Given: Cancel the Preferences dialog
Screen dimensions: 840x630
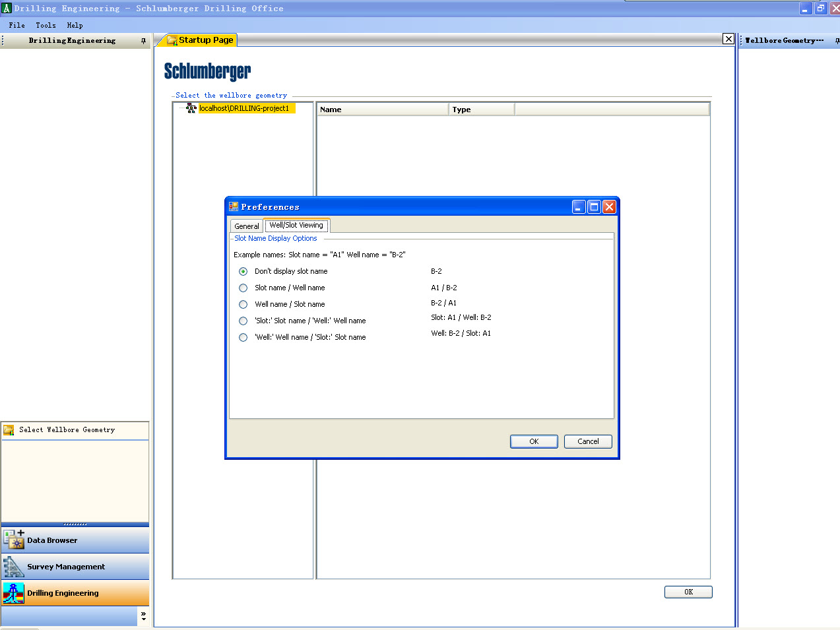Looking at the screenshot, I should (588, 441).
